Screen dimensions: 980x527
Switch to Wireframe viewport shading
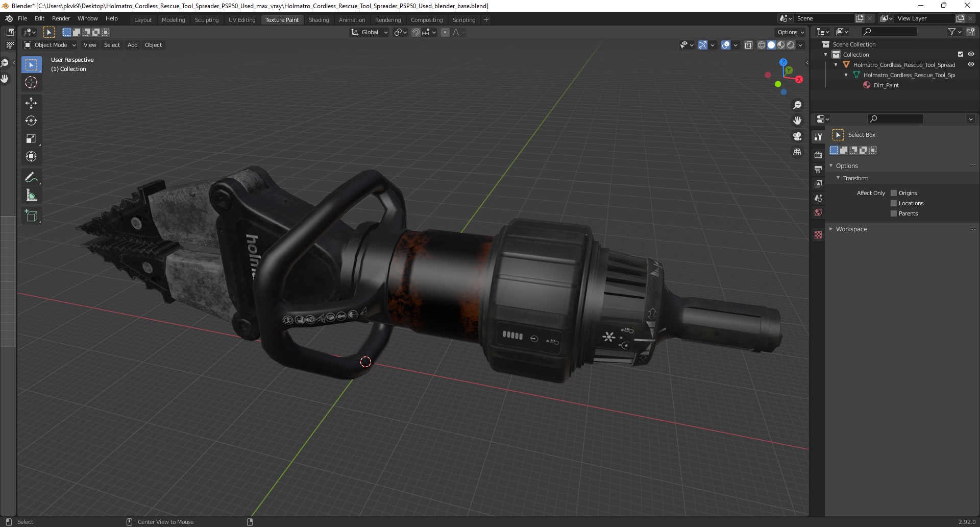[x=762, y=45]
